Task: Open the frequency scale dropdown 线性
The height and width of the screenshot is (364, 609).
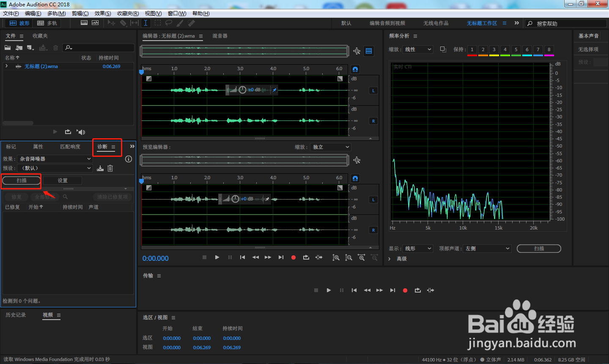Action: pyautogui.click(x=418, y=49)
